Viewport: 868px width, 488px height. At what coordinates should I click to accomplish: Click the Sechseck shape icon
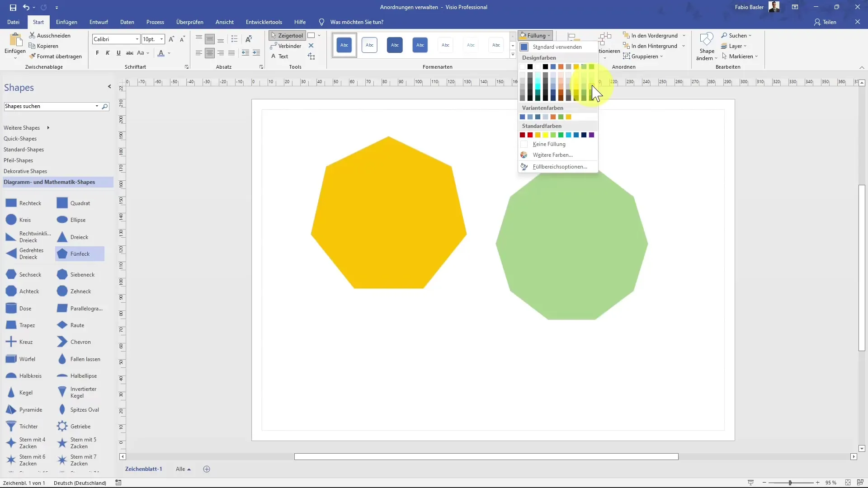11,275
